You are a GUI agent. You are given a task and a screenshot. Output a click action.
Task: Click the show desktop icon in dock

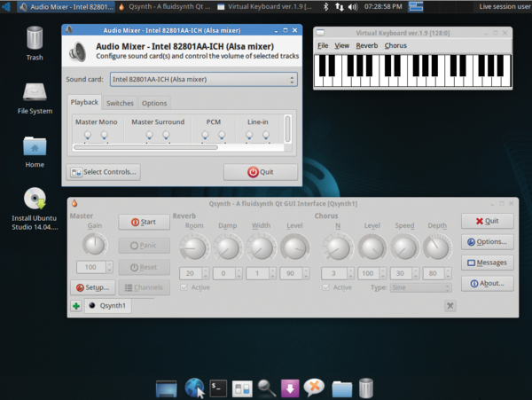(x=167, y=388)
